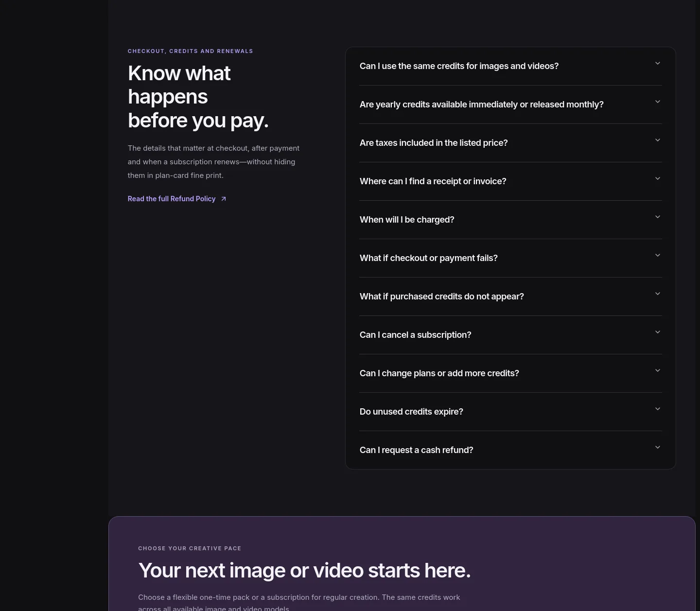Open 'Where can I find a receipt or invoice?'

tap(510, 181)
